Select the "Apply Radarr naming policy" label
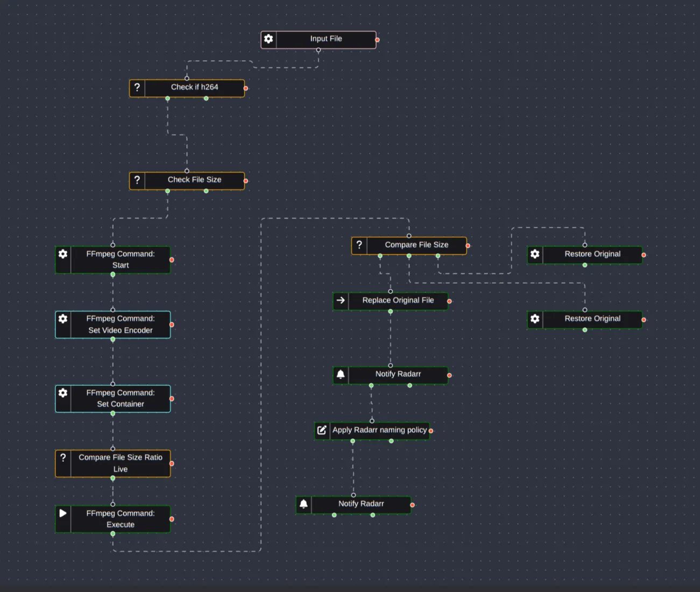The width and height of the screenshot is (700, 592). 379,430
